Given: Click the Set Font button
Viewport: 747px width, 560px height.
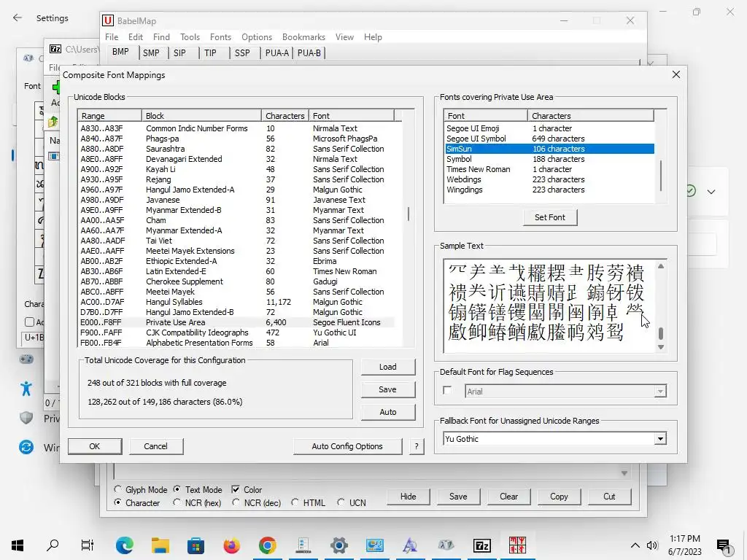Looking at the screenshot, I should (x=550, y=217).
